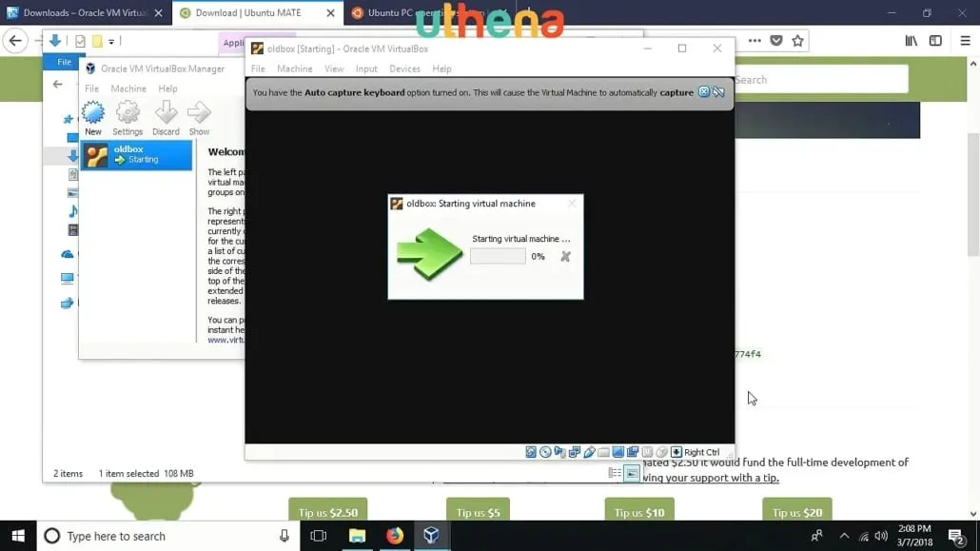This screenshot has width=980, height=551.
Task: Open File menu in oldbox VM window
Action: pos(258,69)
